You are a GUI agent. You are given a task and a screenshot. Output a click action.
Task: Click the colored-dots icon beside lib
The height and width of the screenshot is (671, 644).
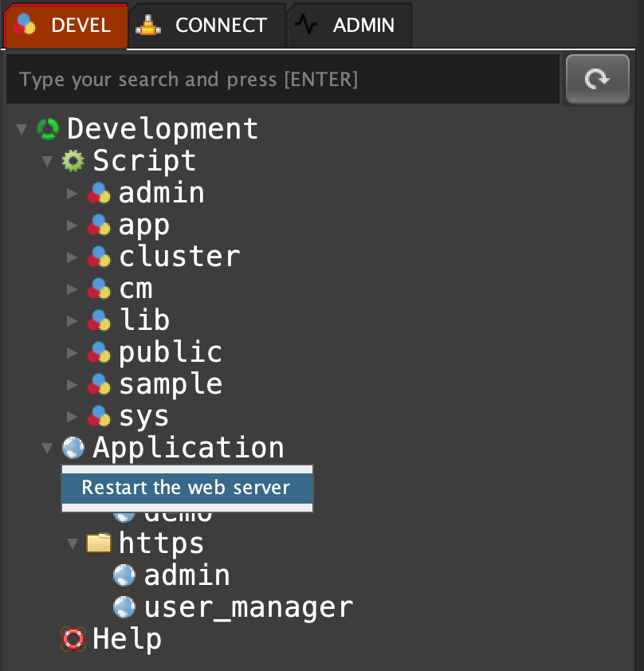point(98,320)
